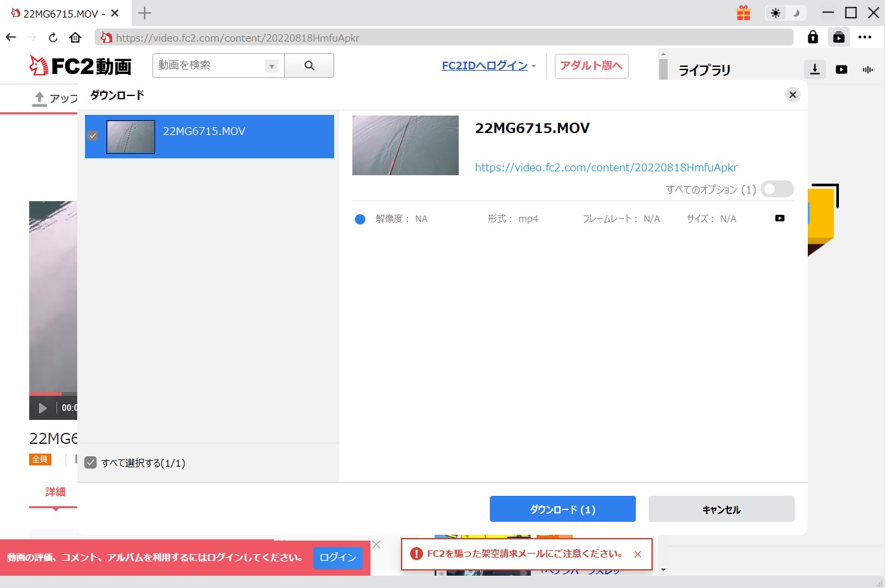Close the 22MG6715.MOV browser tab
Screen dimensions: 885x588
(115, 13)
